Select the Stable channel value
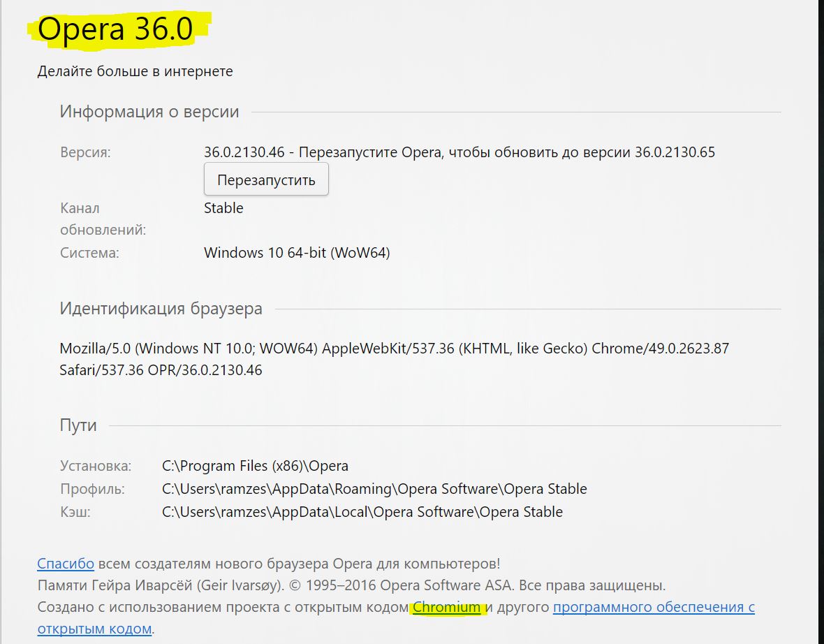Viewport: 824px width, 644px height. 223,208
